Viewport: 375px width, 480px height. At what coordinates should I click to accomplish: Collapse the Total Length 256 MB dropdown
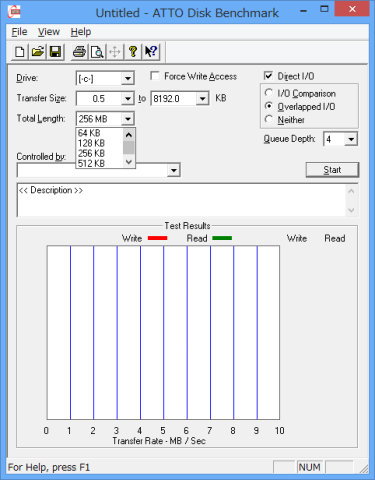128,119
